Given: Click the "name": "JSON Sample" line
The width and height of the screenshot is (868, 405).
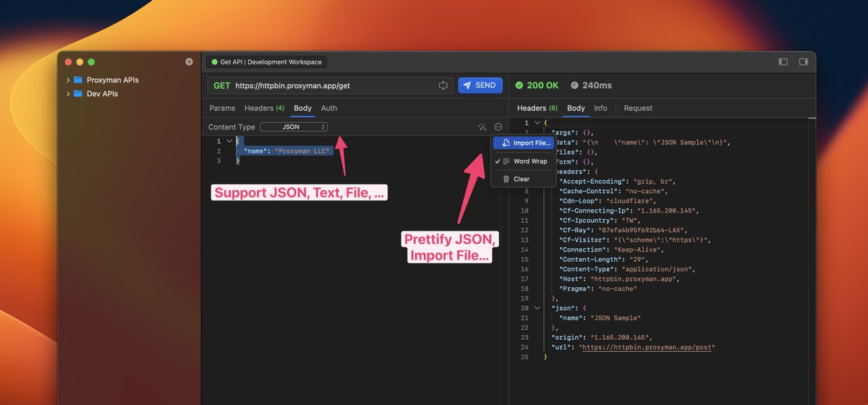Looking at the screenshot, I should (600, 317).
